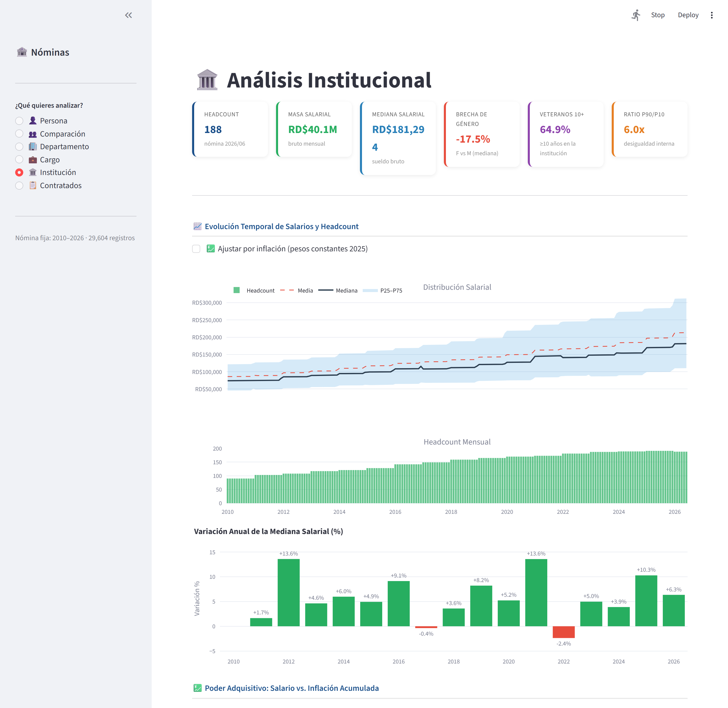Toggle Headcount series in chart legend
Image resolution: width=728 pixels, height=708 pixels.
coord(254,291)
